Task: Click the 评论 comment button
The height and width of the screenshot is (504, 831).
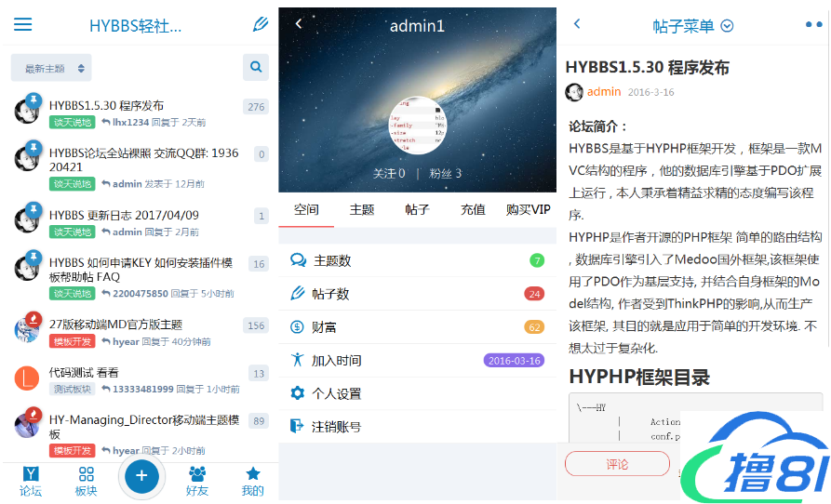Action: 617,464
